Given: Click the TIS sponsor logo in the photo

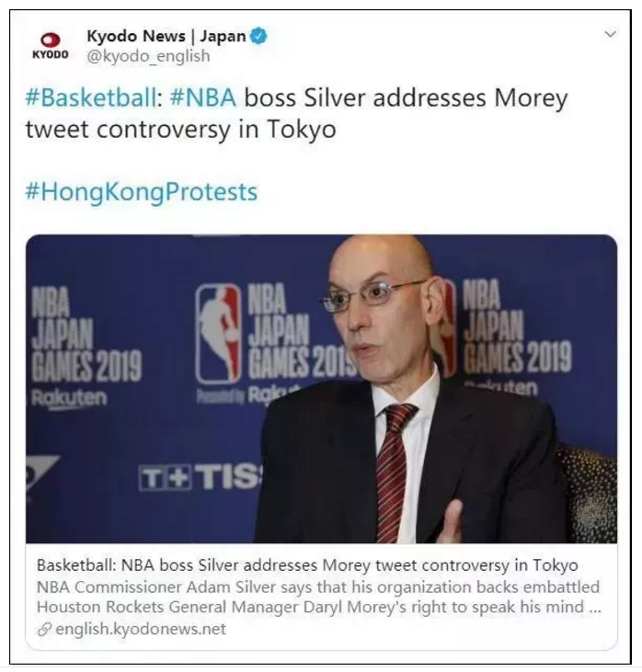Looking at the screenshot, I should 200,478.
